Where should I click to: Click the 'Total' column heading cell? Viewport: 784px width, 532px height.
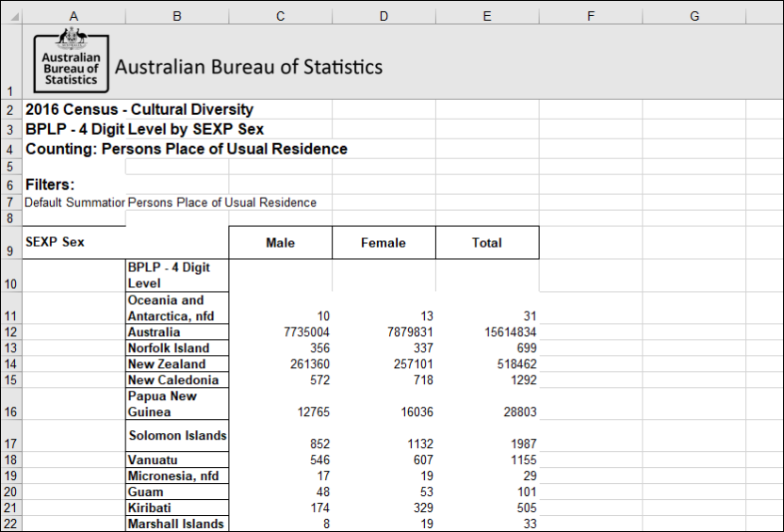487,243
